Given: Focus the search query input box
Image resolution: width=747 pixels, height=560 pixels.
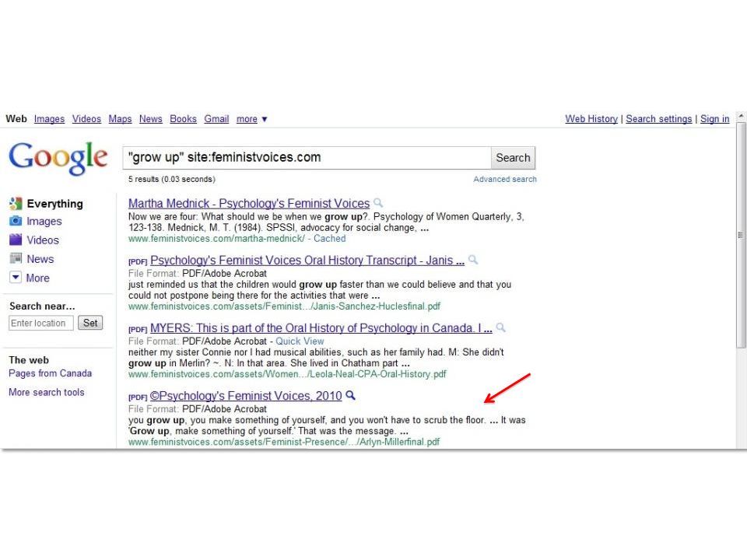Looking at the screenshot, I should (x=307, y=158).
